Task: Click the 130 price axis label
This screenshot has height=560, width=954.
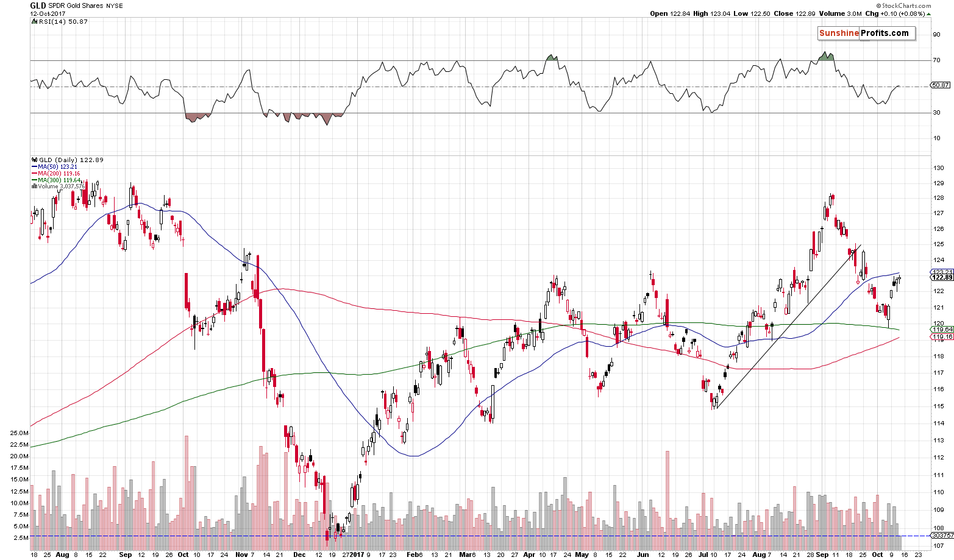Action: point(938,168)
